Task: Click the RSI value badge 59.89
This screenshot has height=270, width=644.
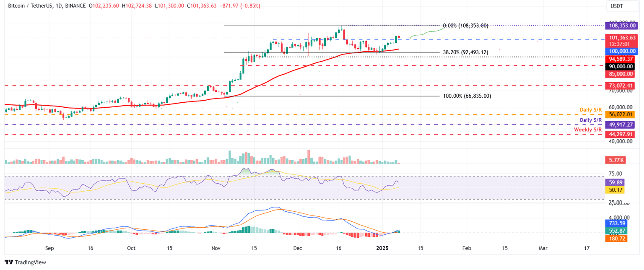Action: coord(615,182)
